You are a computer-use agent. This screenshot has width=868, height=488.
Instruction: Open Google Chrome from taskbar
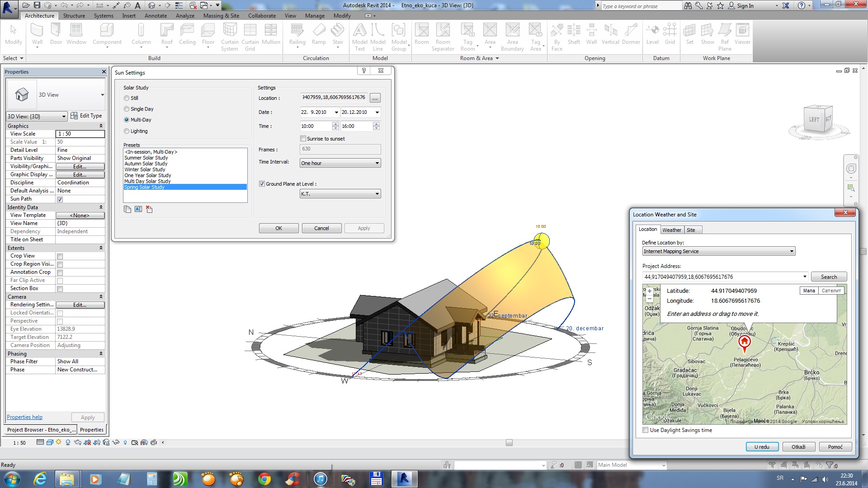(264, 479)
